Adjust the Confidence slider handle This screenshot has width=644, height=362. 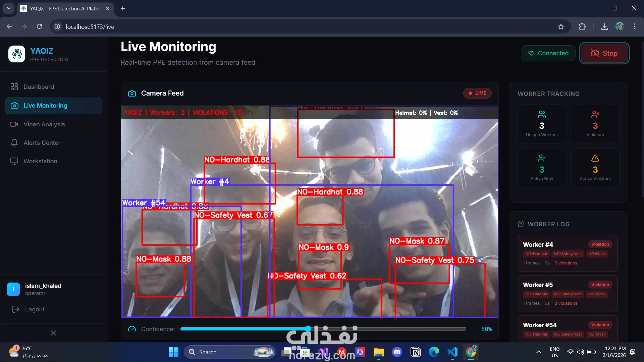pos(308,329)
